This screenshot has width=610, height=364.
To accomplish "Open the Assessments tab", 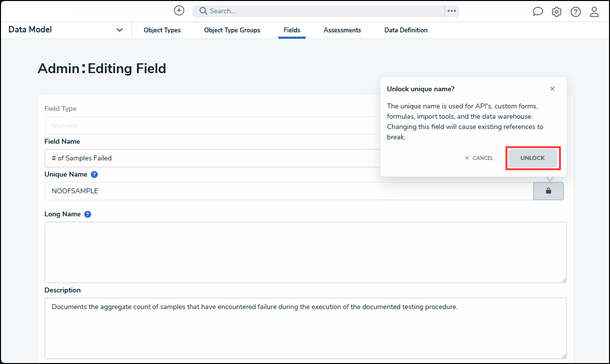I will coord(342,30).
